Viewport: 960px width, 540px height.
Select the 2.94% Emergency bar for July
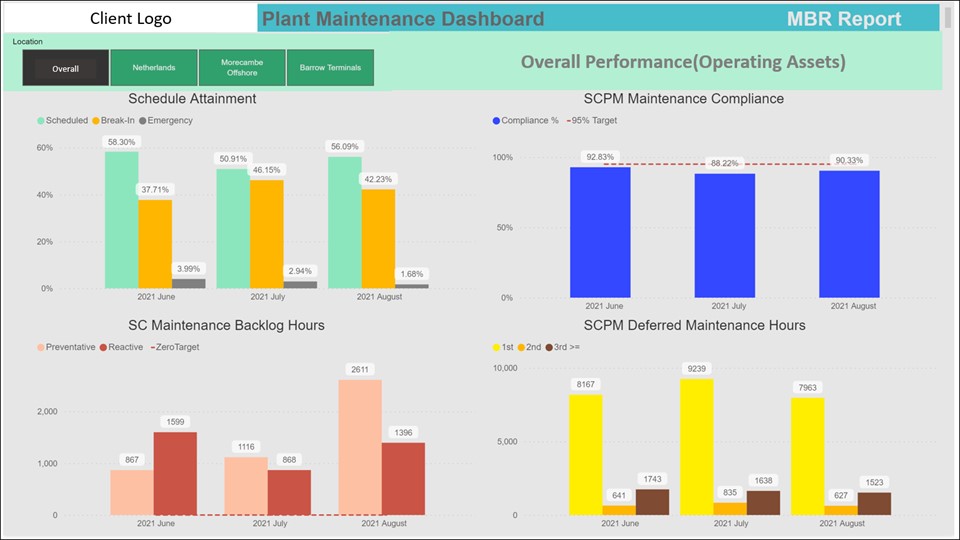300,285
